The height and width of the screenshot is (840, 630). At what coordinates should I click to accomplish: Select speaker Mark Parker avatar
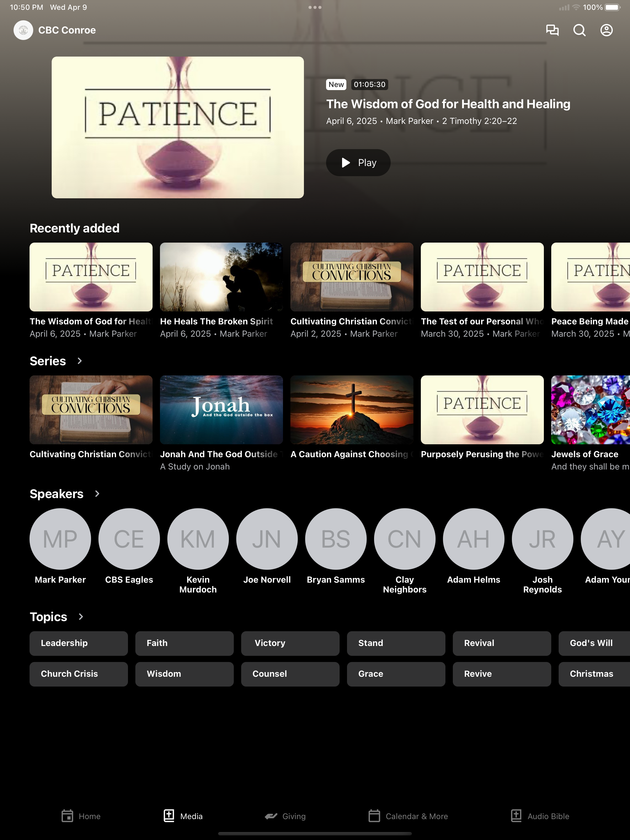coord(60,539)
